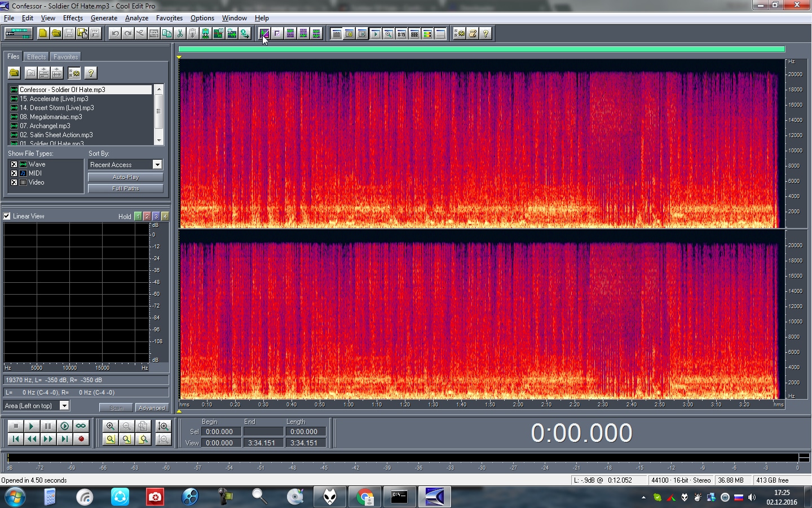Image resolution: width=812 pixels, height=508 pixels.
Task: Toggle Hold button 3 (blue)
Action: pyautogui.click(x=156, y=216)
